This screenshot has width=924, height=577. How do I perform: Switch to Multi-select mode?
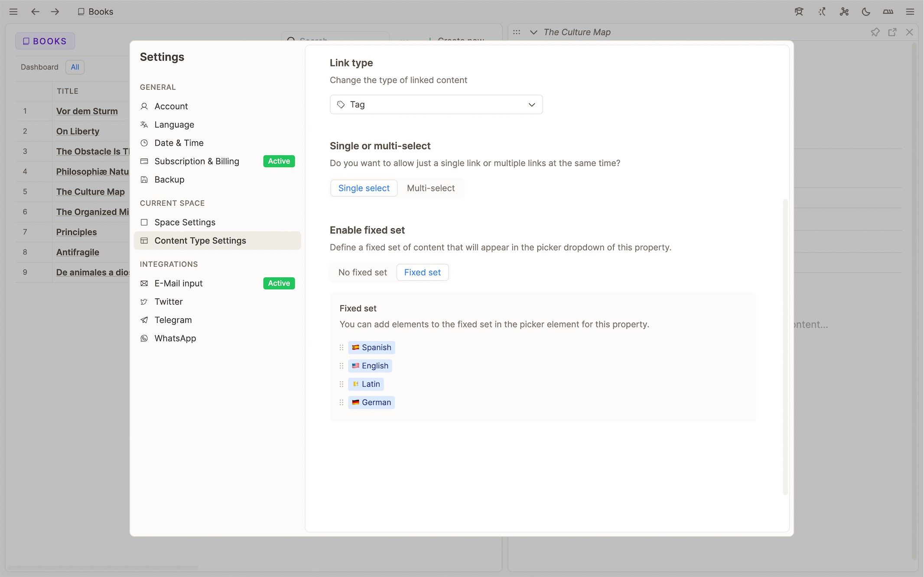[430, 188]
